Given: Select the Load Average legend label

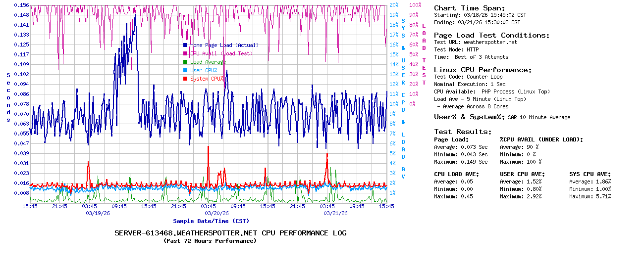Looking at the screenshot, I should 208,62.
